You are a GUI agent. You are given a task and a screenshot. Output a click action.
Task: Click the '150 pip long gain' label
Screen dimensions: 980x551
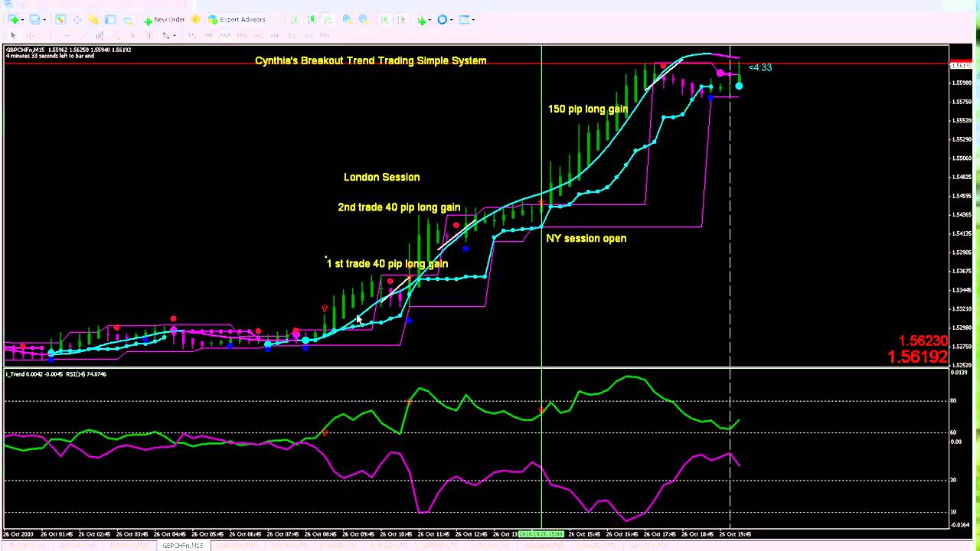pyautogui.click(x=588, y=109)
